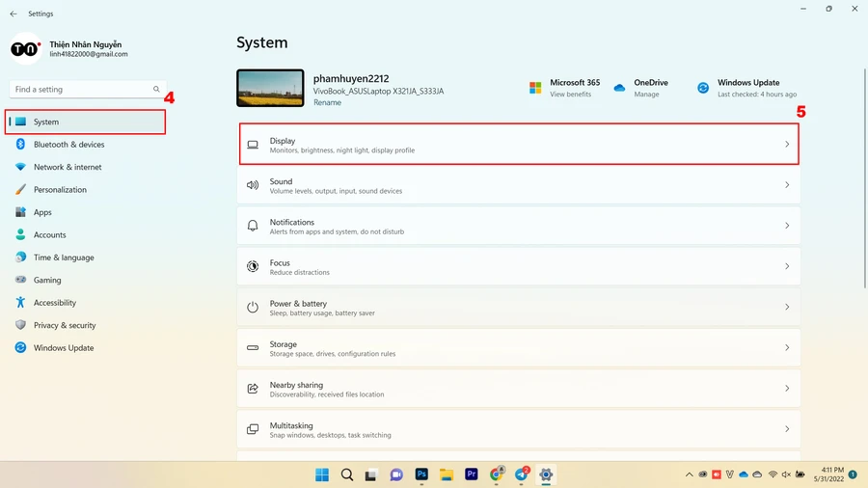868x488 pixels.
Task: Click the search magnifier in Find a setting
Action: (x=156, y=89)
